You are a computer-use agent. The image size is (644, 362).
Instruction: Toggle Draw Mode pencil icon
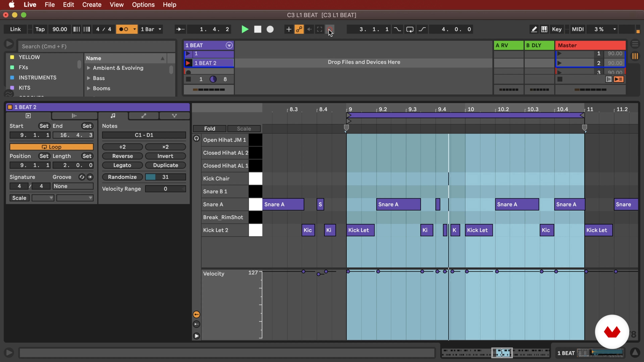[534, 29]
